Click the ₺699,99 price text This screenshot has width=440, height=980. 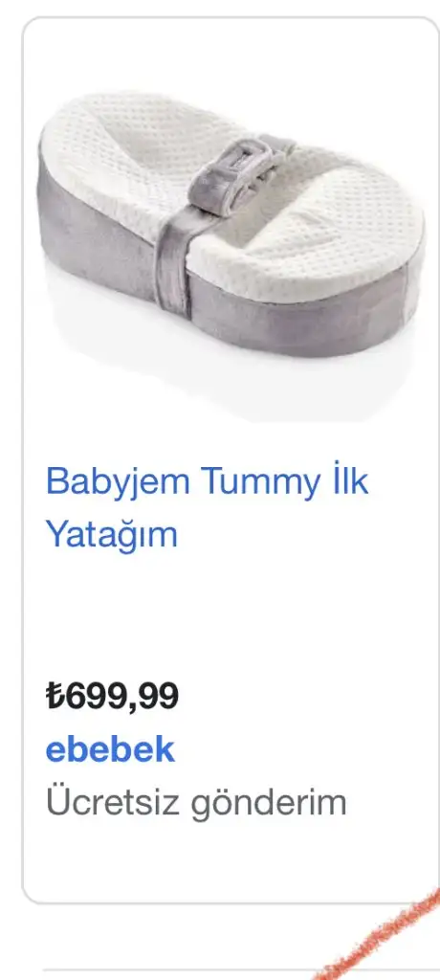coord(113,697)
